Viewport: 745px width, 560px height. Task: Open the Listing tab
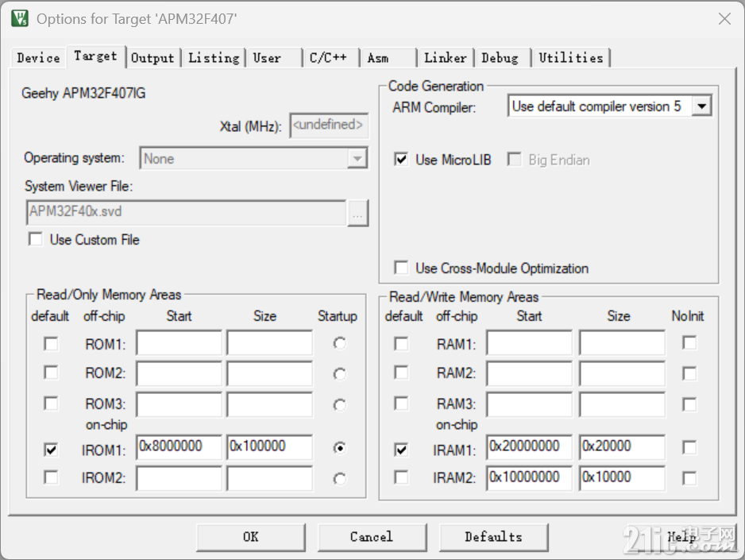coord(214,58)
